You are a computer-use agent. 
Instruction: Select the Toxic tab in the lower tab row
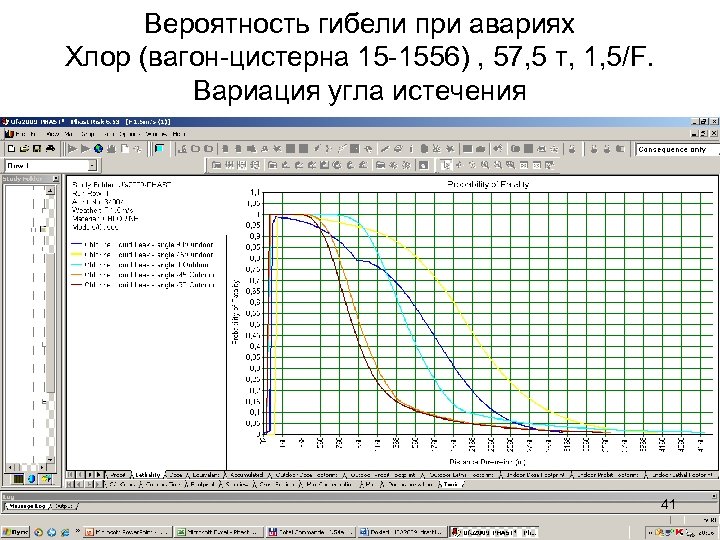pyautogui.click(x=451, y=484)
